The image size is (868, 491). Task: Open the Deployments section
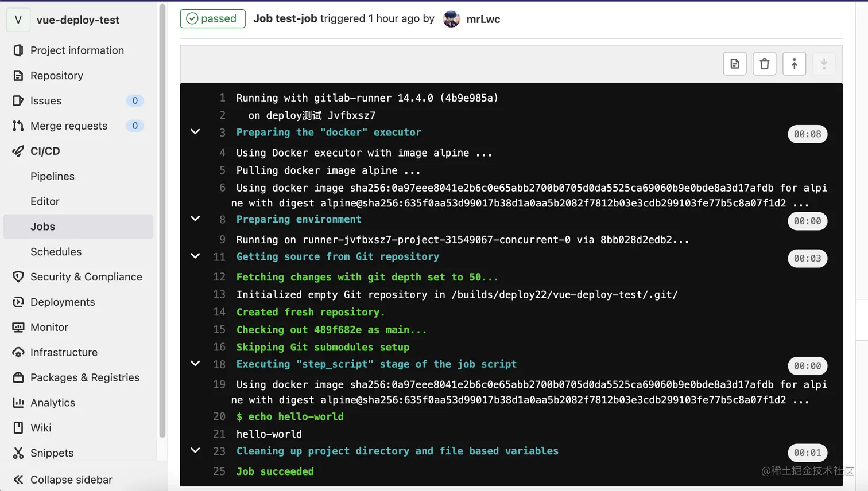[x=63, y=302]
